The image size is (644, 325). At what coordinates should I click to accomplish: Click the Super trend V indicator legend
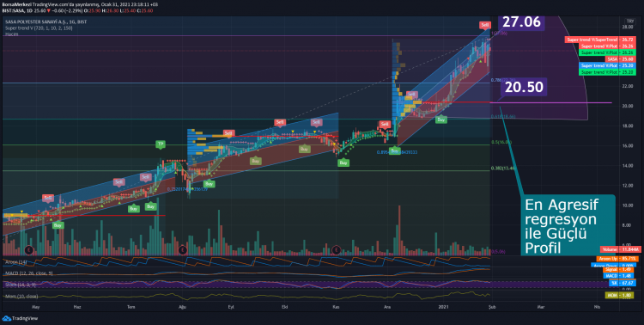(x=38, y=28)
